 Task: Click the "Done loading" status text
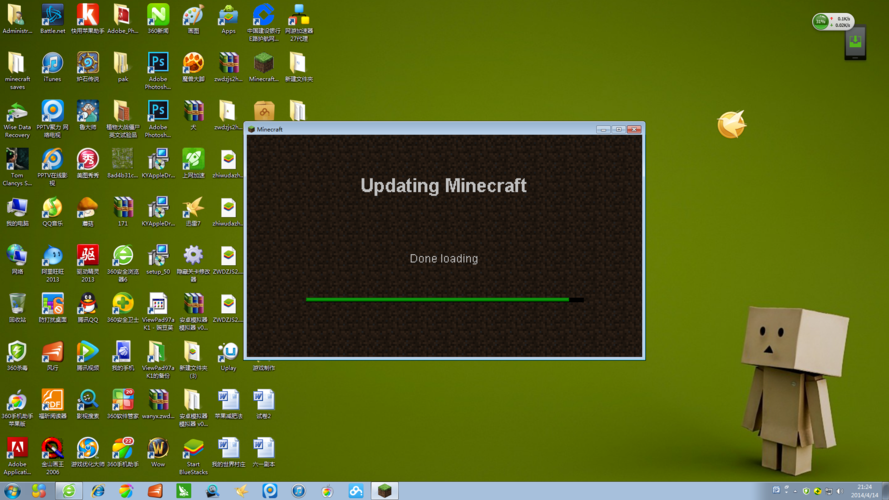(x=444, y=259)
